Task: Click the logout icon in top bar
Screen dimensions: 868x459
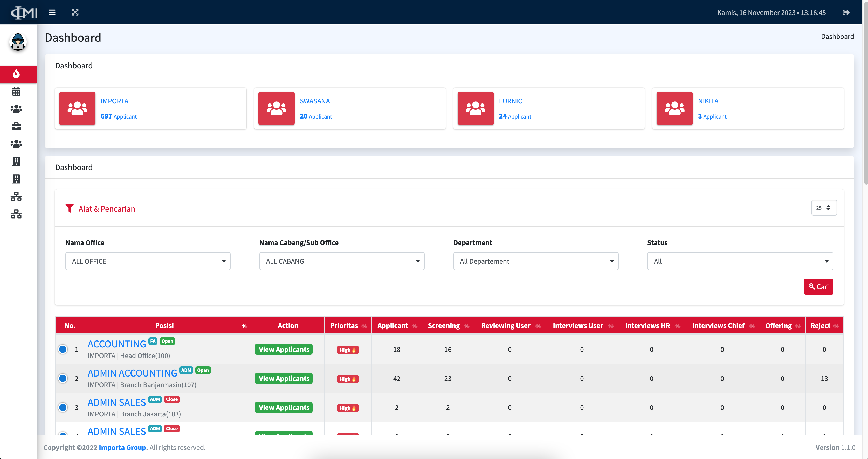Action: 846,12
